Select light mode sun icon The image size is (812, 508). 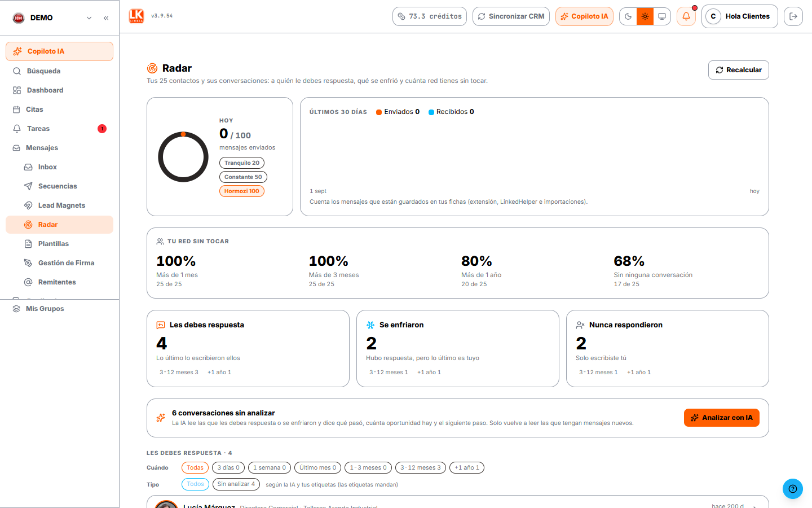(x=645, y=16)
